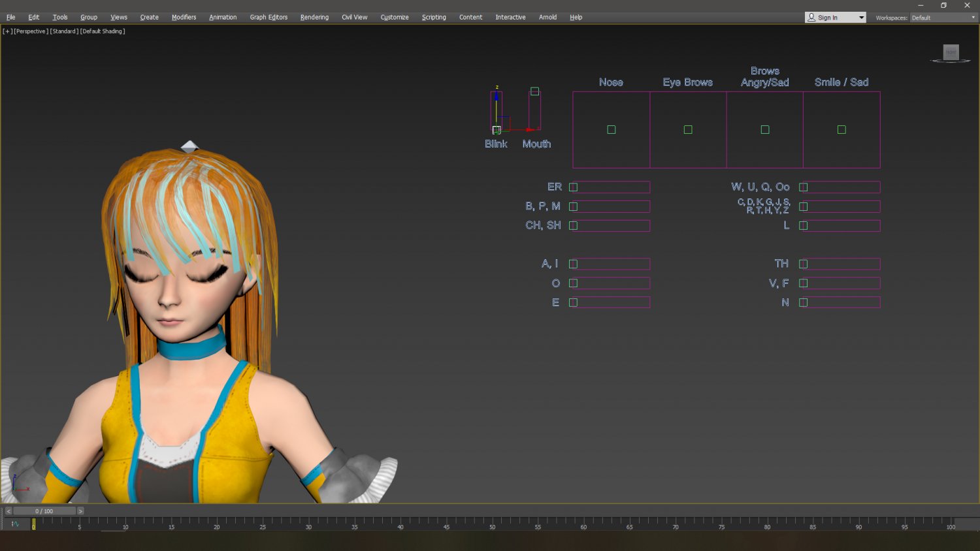Open the Customize menu
This screenshot has height=551, width=980.
395,18
